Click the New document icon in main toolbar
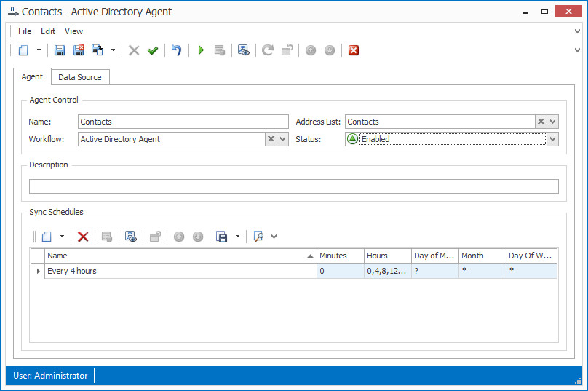588x391 pixels. (23, 50)
